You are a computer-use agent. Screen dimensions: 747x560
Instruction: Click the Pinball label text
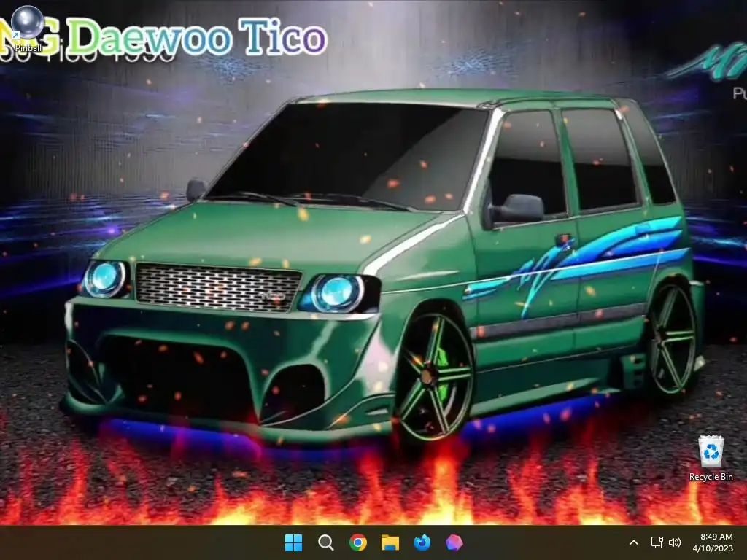tap(28, 47)
